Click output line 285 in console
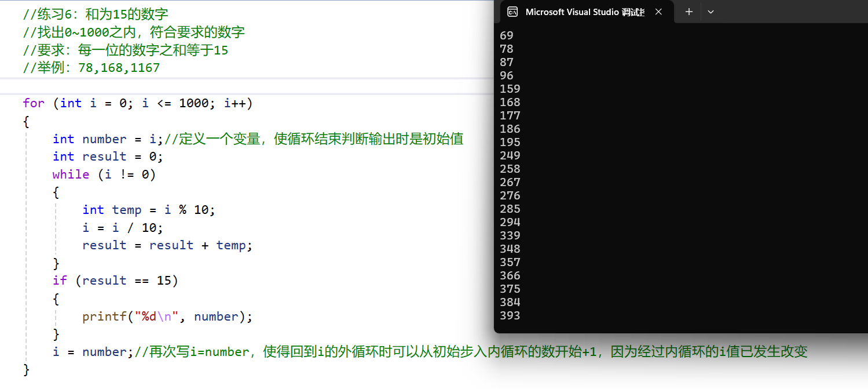 point(510,209)
